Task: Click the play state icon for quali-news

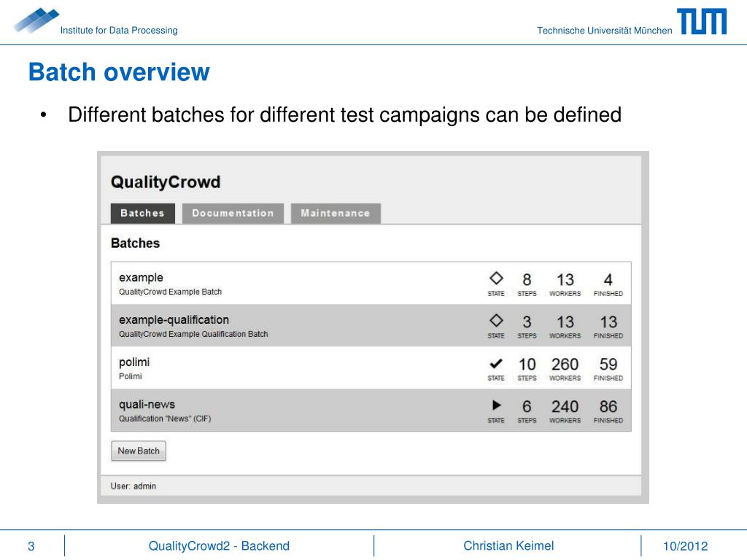Action: pos(496,405)
